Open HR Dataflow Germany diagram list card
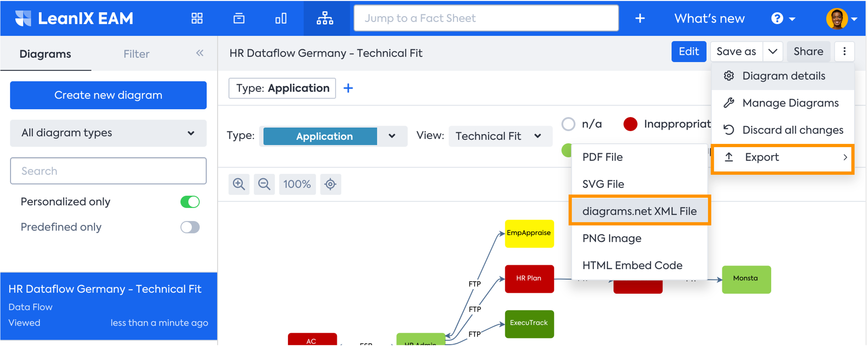This screenshot has height=346, width=868. (x=109, y=306)
